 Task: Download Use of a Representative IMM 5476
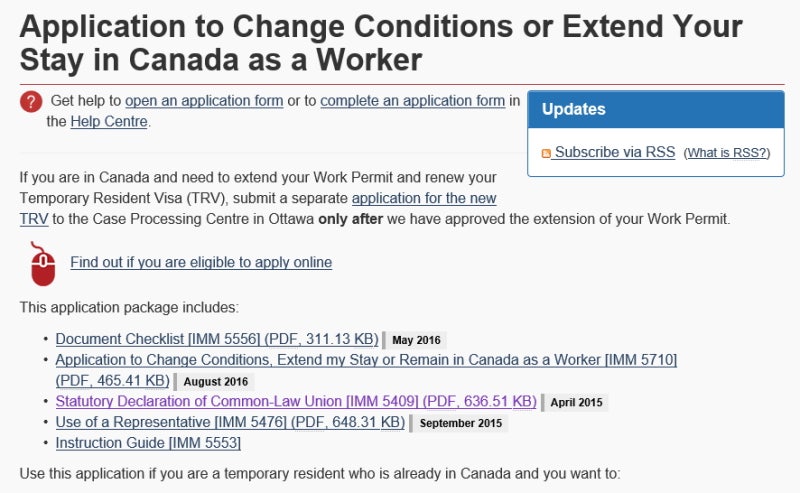point(230,423)
